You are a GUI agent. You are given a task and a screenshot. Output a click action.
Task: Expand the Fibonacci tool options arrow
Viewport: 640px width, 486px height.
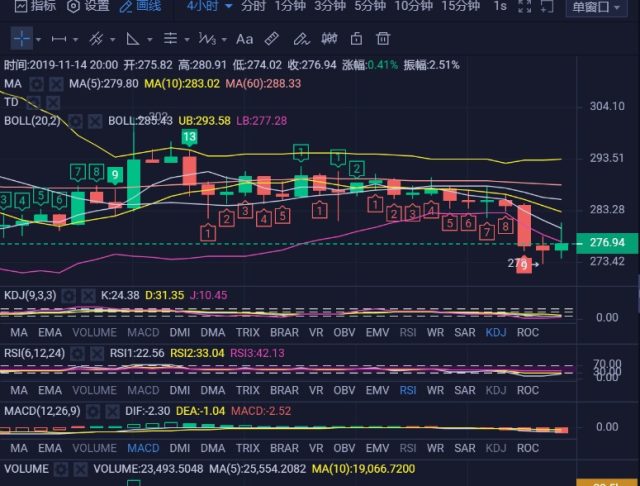[x=187, y=40]
